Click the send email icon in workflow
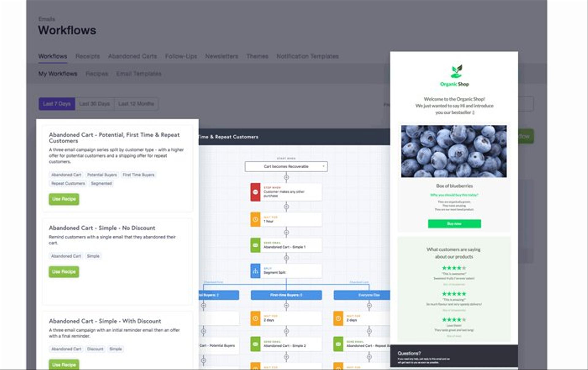The height and width of the screenshot is (370, 588). [x=254, y=245]
